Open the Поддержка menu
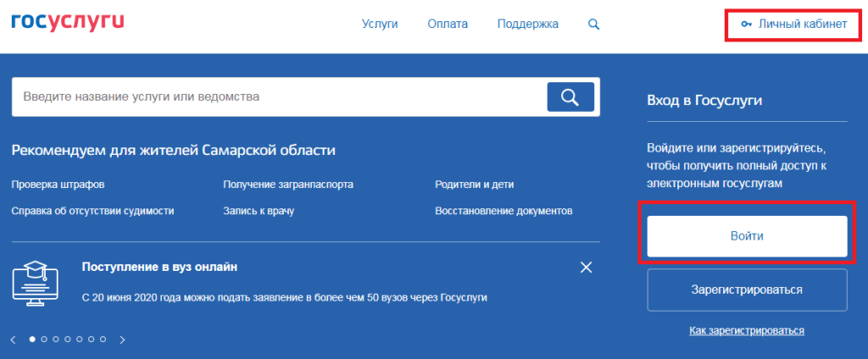The width and height of the screenshot is (868, 359). click(x=528, y=25)
